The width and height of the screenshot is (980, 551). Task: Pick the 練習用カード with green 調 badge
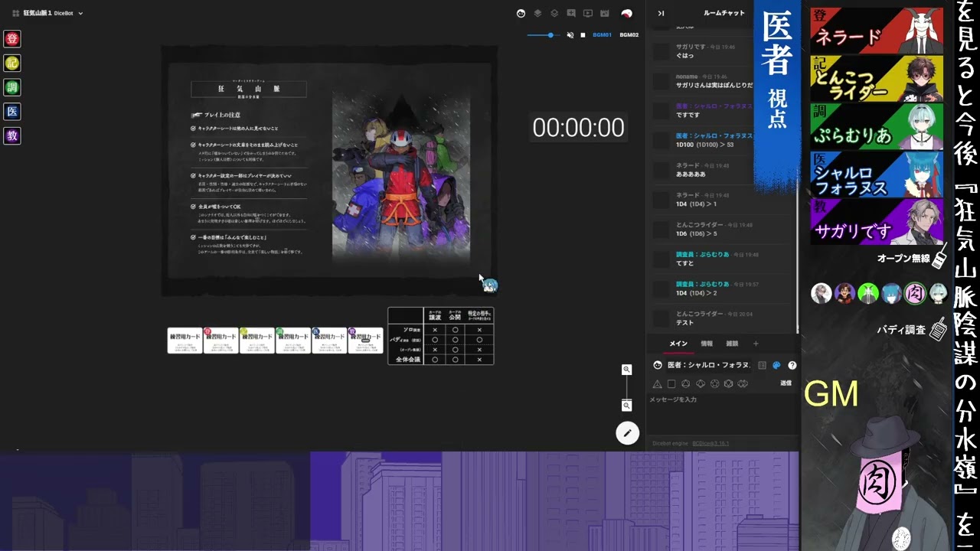click(292, 341)
